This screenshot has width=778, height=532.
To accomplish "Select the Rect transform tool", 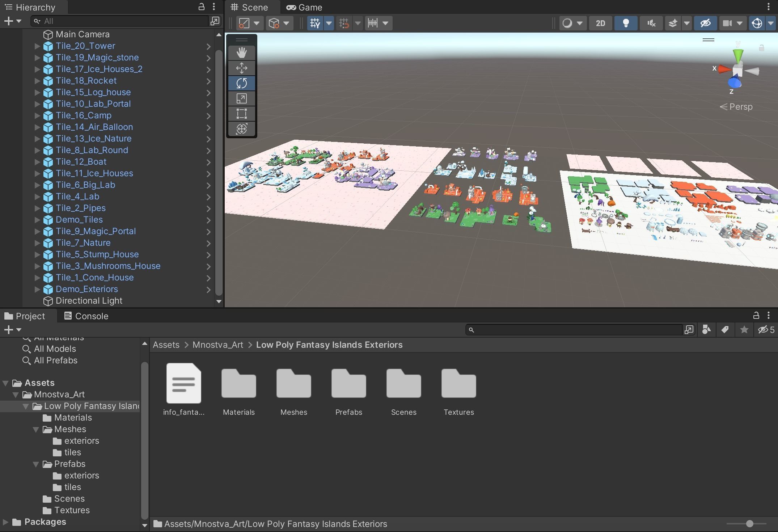I will [241, 114].
